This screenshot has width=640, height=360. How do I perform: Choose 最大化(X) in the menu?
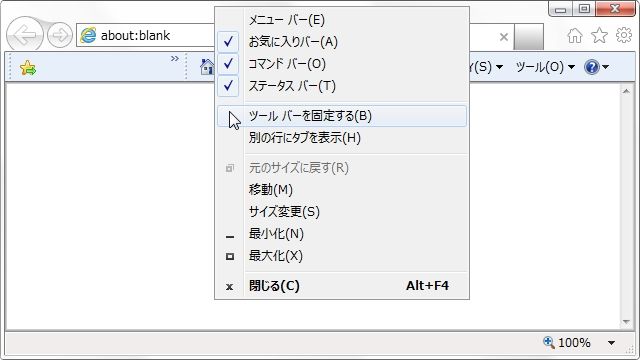342,256
